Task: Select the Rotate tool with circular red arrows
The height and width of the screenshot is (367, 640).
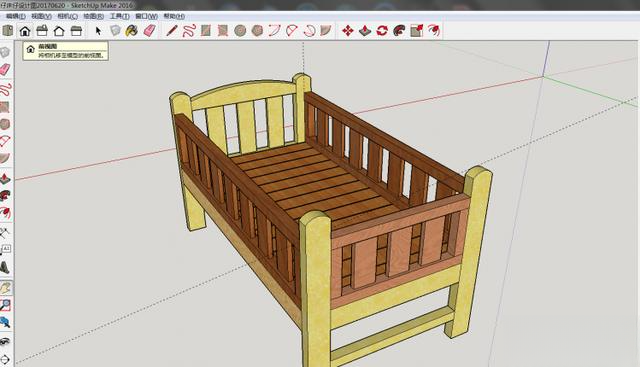Action: pyautogui.click(x=382, y=31)
